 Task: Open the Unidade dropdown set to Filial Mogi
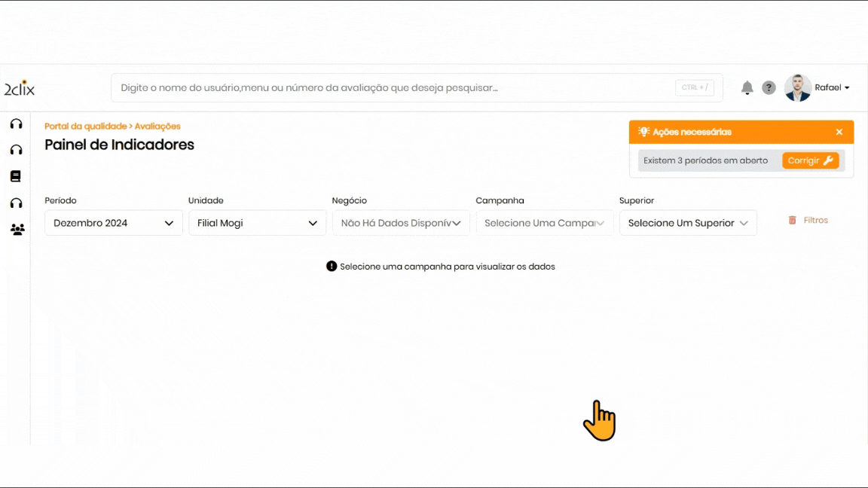click(257, 223)
